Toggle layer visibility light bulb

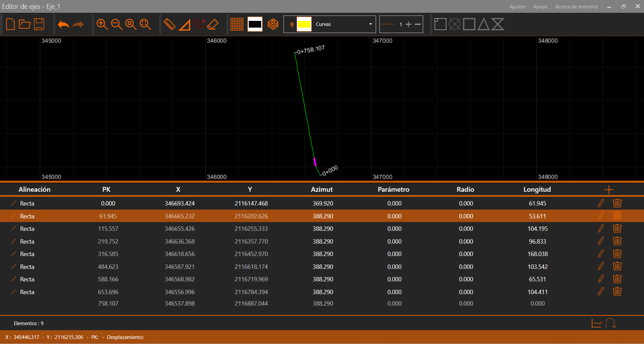click(292, 25)
